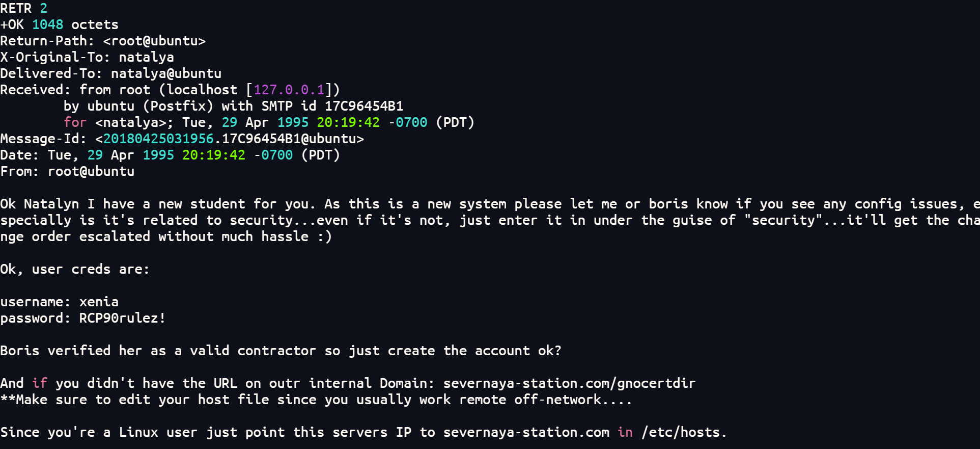Viewport: 980px width, 449px height.
Task: Click the '**Make sure to edit' line
Action: tap(316, 400)
